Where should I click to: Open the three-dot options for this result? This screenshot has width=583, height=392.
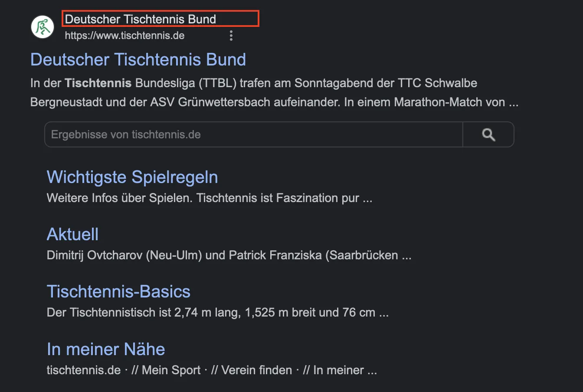(231, 36)
